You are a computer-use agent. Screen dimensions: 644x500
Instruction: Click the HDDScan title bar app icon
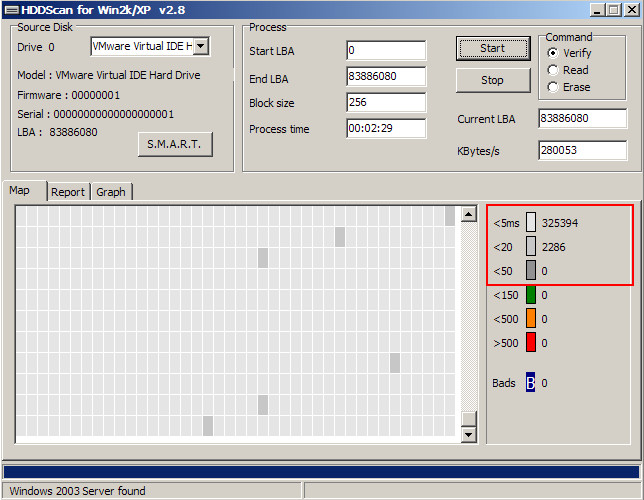click(x=10, y=9)
